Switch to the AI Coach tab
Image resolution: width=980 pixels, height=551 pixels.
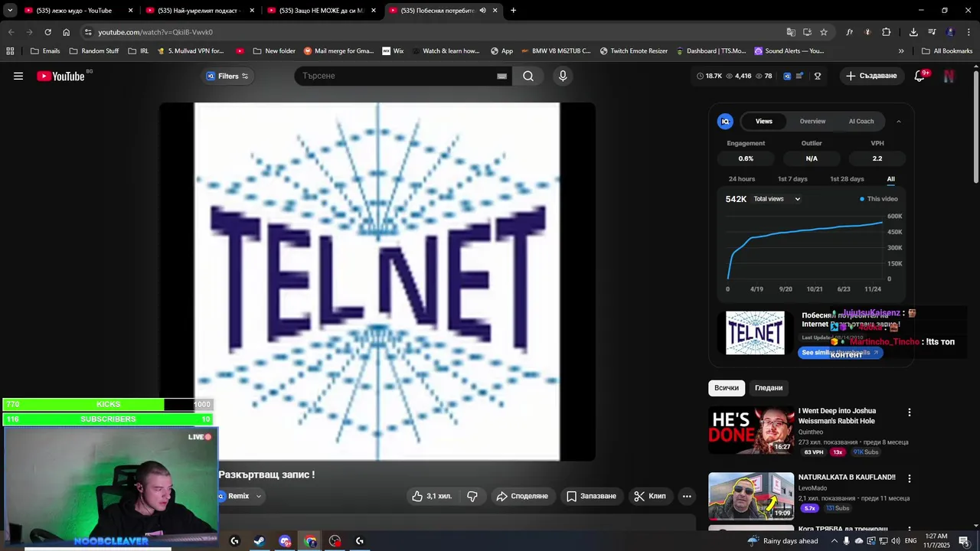tap(861, 121)
